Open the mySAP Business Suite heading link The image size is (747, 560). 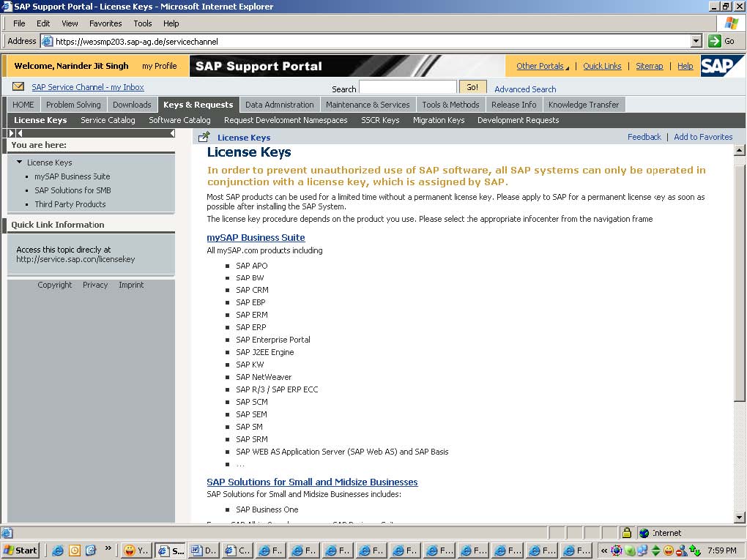coord(256,237)
